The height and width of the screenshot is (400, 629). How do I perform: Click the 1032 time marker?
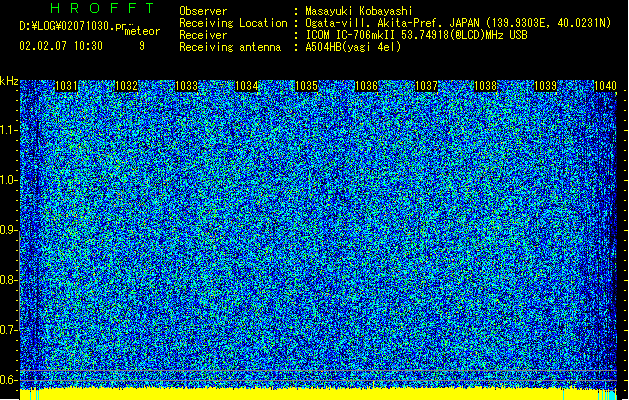126,86
